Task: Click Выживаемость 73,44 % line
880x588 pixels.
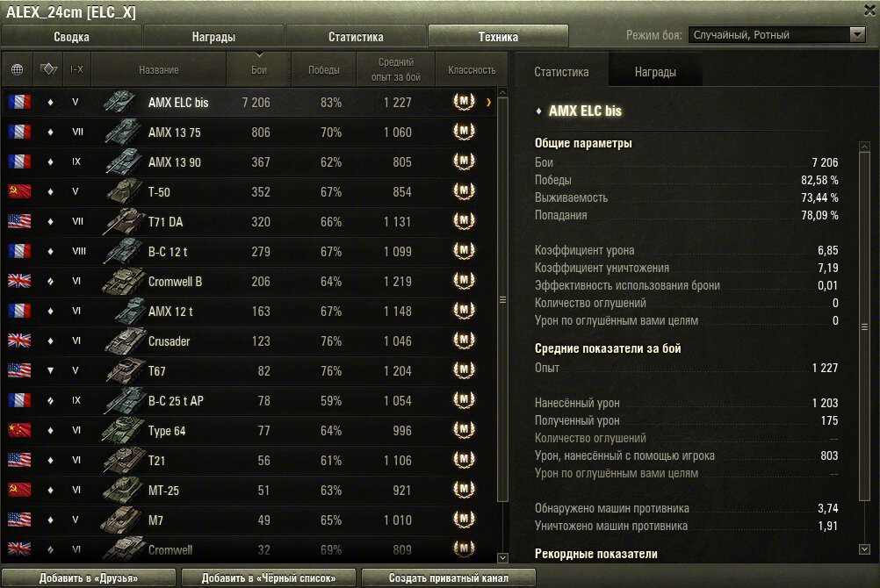Action: click(x=687, y=197)
